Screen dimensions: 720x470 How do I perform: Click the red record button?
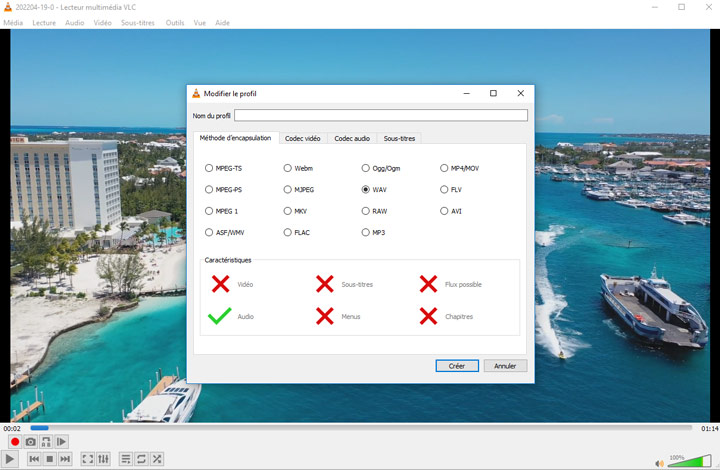[x=15, y=442]
